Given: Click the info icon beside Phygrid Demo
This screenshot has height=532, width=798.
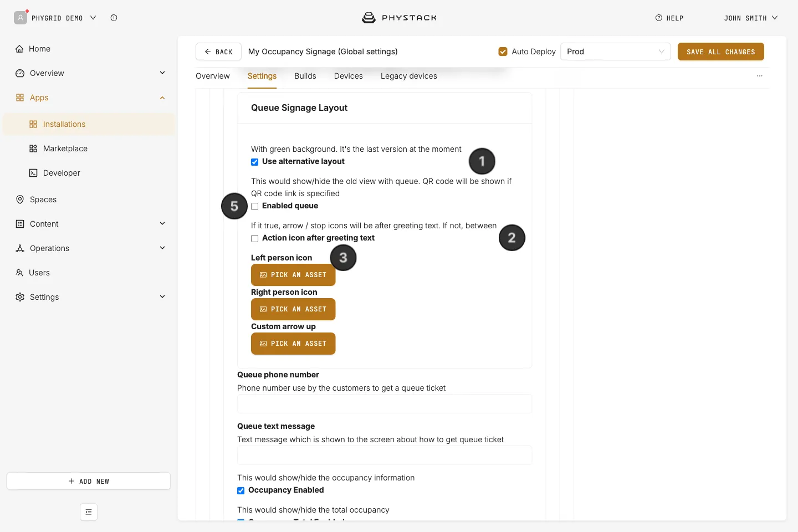Looking at the screenshot, I should point(114,18).
